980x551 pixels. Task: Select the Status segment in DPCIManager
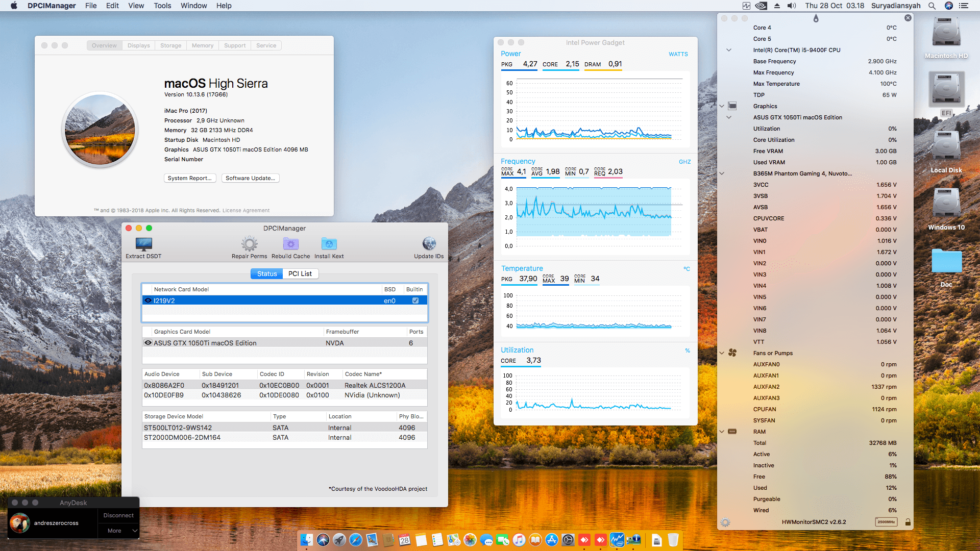(267, 274)
